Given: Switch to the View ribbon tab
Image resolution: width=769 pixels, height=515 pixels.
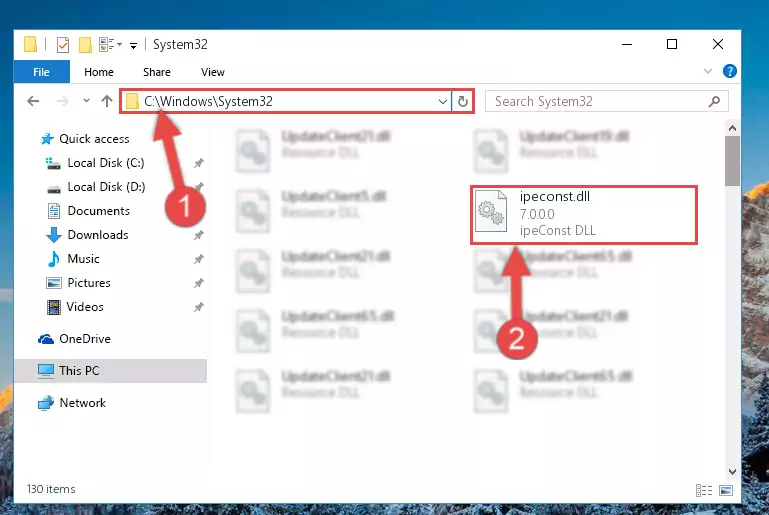Looking at the screenshot, I should click(x=212, y=72).
